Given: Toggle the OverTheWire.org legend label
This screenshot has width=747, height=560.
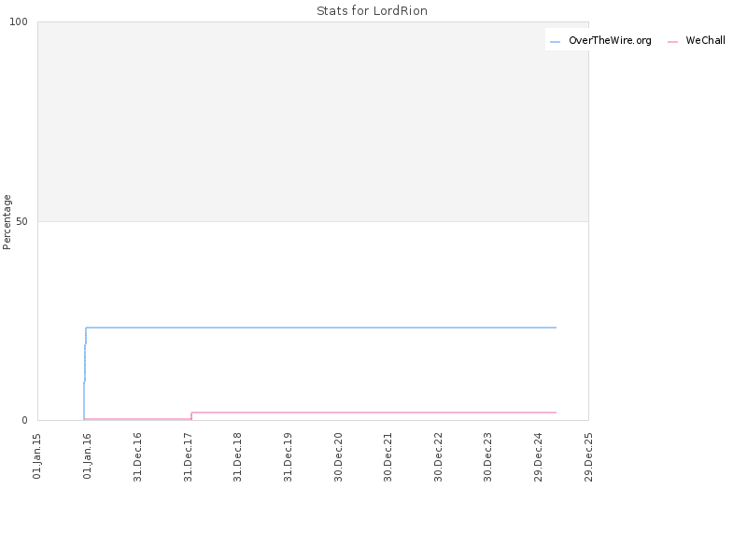Looking at the screenshot, I should (610, 40).
